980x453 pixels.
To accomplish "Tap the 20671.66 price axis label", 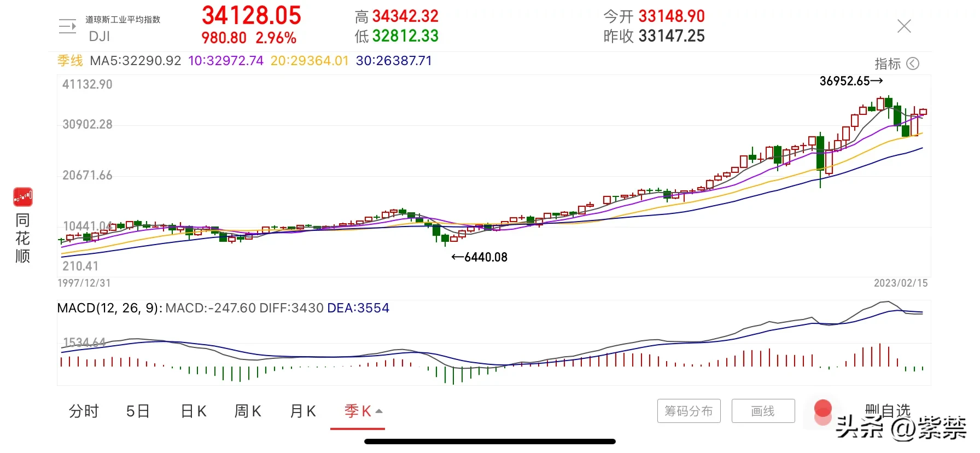I will (87, 175).
